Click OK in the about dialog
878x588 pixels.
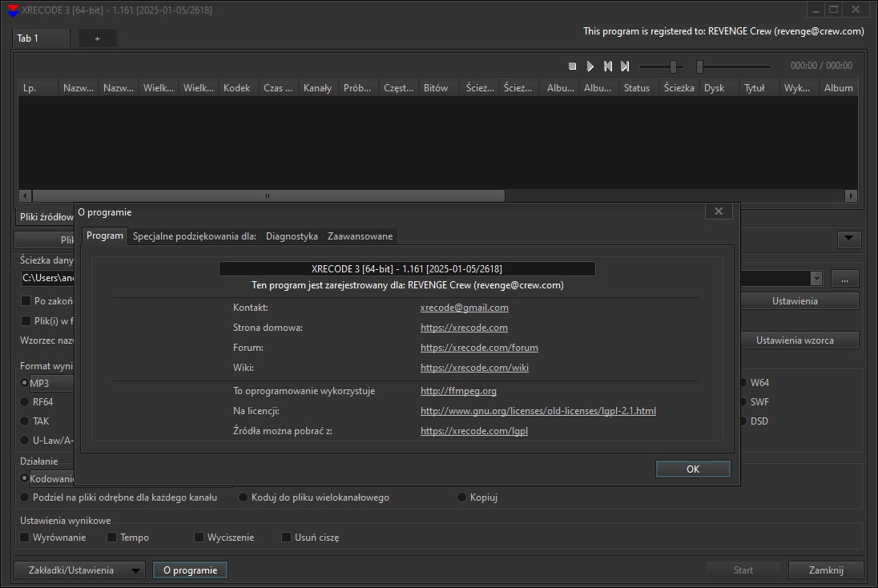693,469
